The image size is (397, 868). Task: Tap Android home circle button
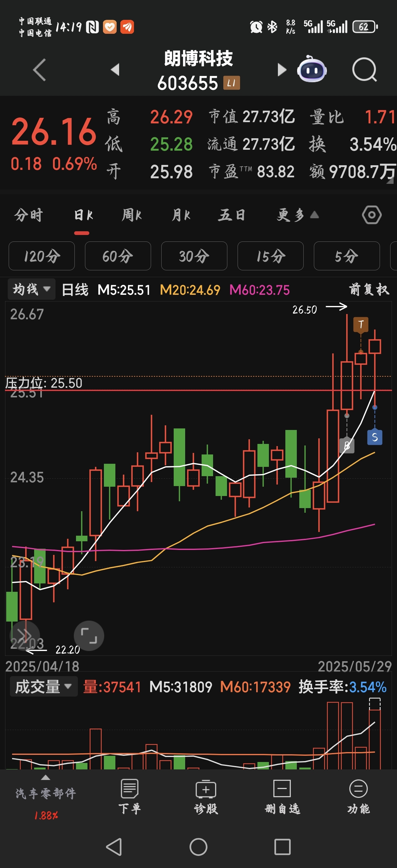(x=198, y=847)
